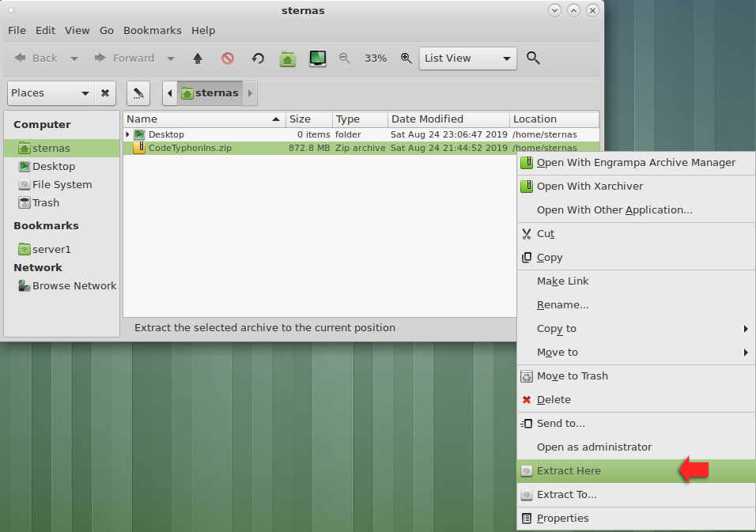
Task: Open the View menu
Action: pyautogui.click(x=77, y=30)
